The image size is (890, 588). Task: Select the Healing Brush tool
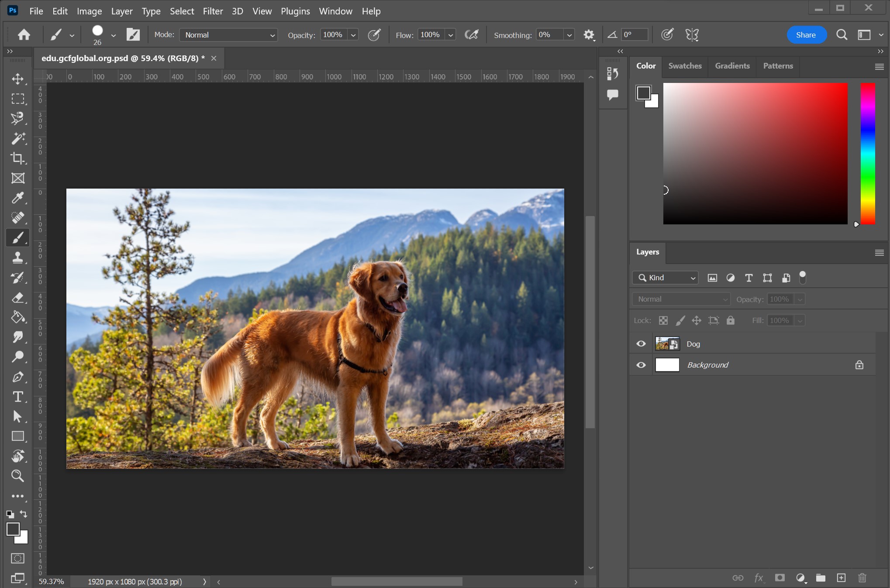click(17, 217)
